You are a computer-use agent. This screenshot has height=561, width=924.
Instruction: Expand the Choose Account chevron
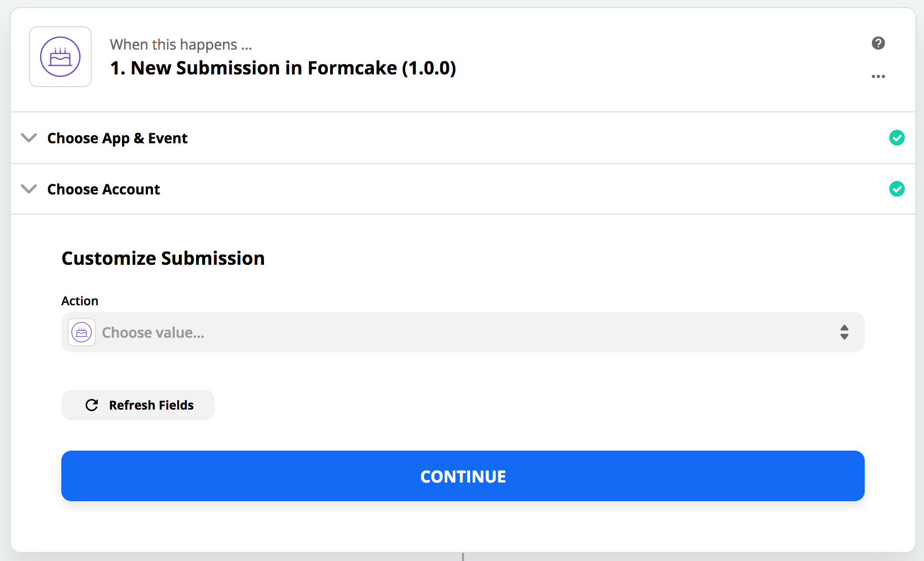tap(29, 189)
